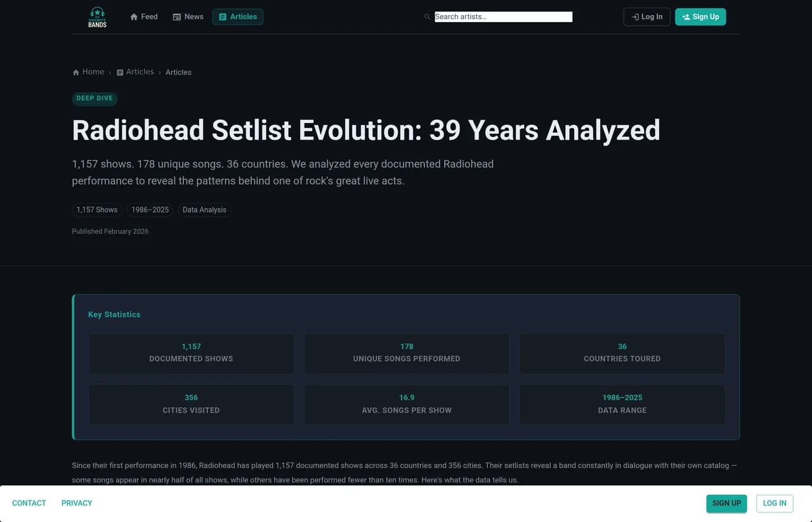This screenshot has width=812, height=522.
Task: Click the Documented Shows stat card
Action: click(x=191, y=353)
